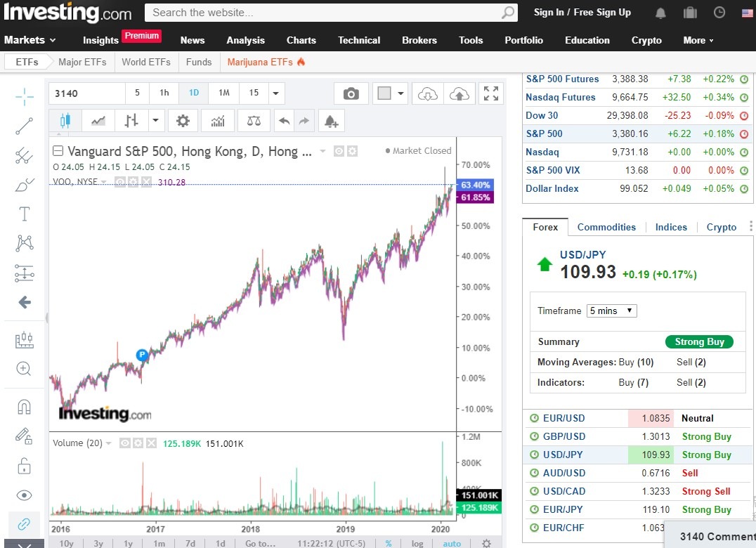Click the save chart cloud upload icon
Image resolution: width=756 pixels, height=548 pixels.
460,93
